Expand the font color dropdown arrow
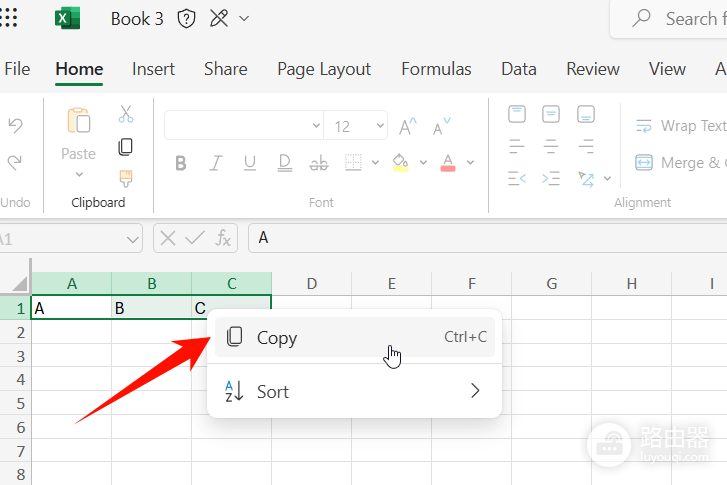 [471, 163]
